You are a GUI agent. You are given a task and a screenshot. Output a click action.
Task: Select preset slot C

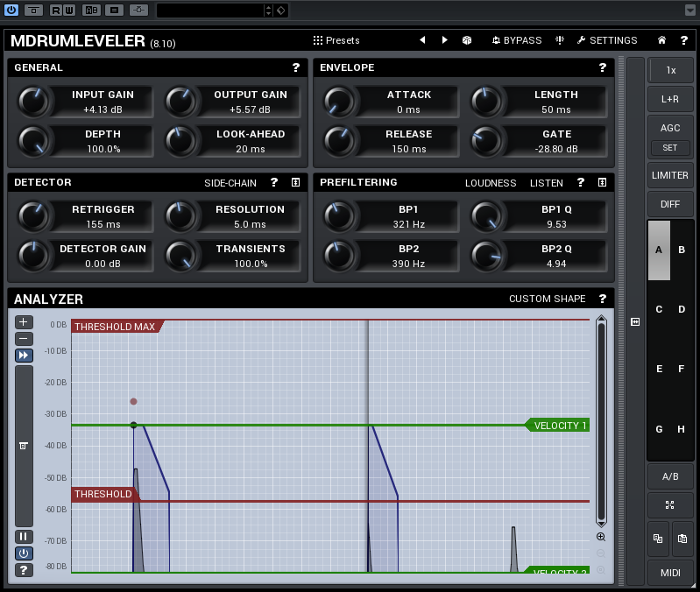click(659, 309)
